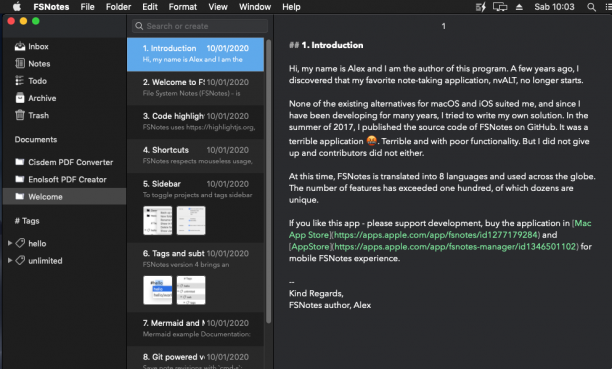Select the Todo checklist icon
Screen dimensions: 612x369
tap(20, 81)
